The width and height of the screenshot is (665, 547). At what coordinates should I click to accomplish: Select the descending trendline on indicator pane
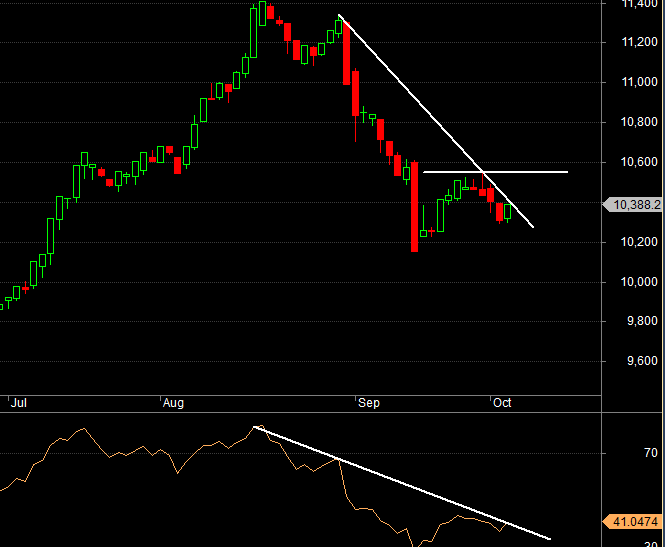402,483
